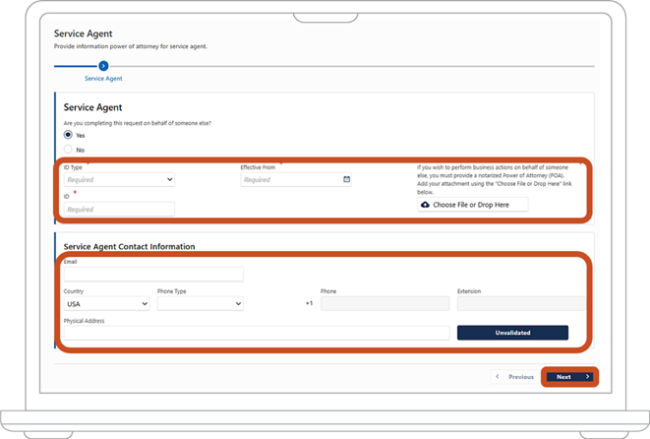The height and width of the screenshot is (439, 650).
Task: Click the Previous button
Action: pos(515,377)
